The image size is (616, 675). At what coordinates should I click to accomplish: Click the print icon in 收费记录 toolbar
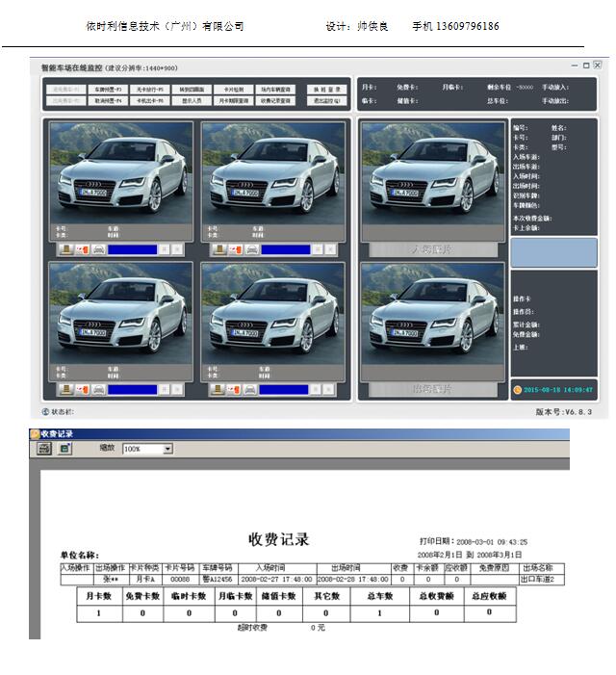(x=44, y=449)
